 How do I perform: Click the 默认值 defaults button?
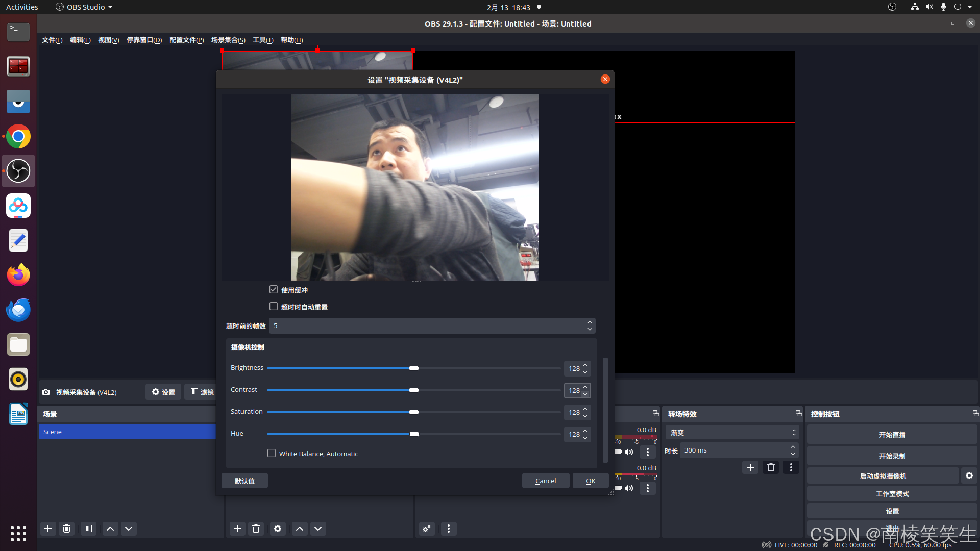[x=244, y=481]
